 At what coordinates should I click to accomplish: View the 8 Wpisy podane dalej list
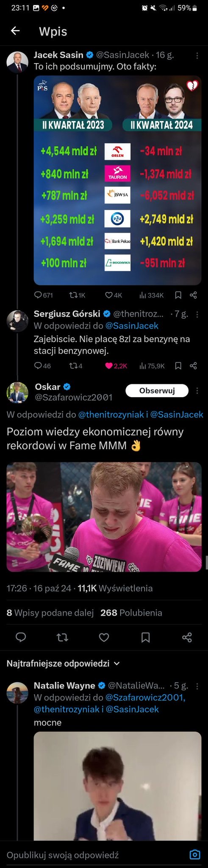point(50,612)
